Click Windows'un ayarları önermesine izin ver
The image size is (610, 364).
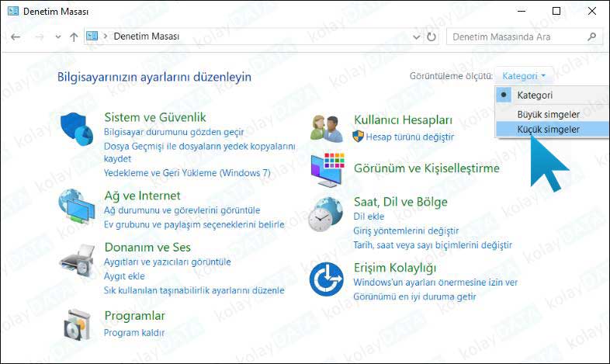(435, 283)
